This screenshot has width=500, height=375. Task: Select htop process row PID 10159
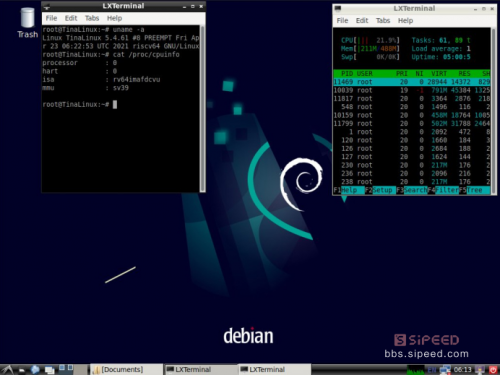(412, 115)
